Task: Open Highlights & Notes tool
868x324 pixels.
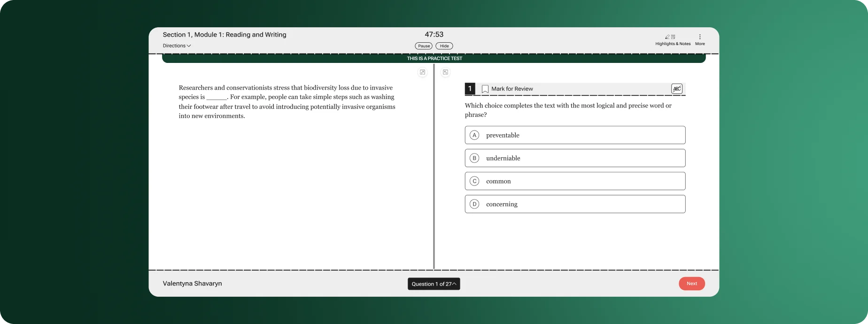Action: (673, 39)
